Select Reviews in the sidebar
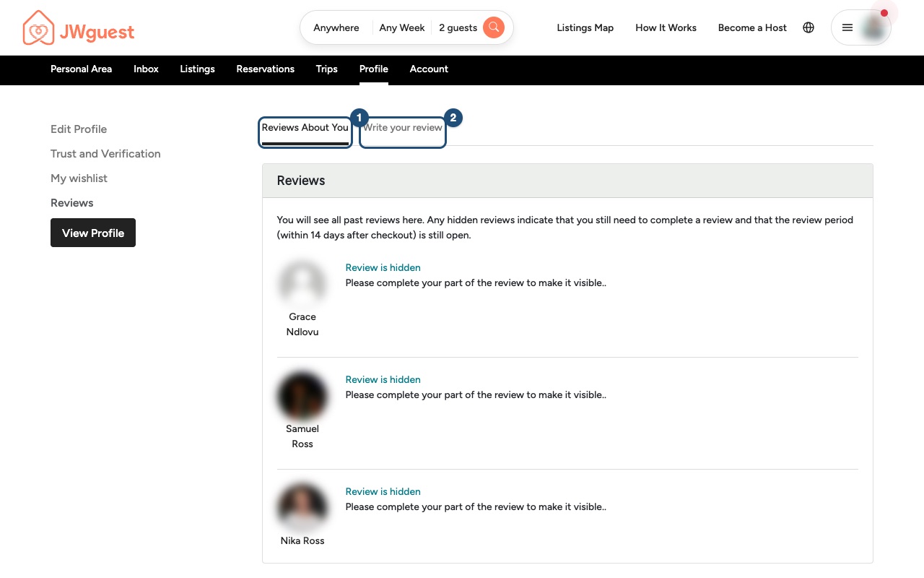This screenshot has width=924, height=578. tap(72, 202)
